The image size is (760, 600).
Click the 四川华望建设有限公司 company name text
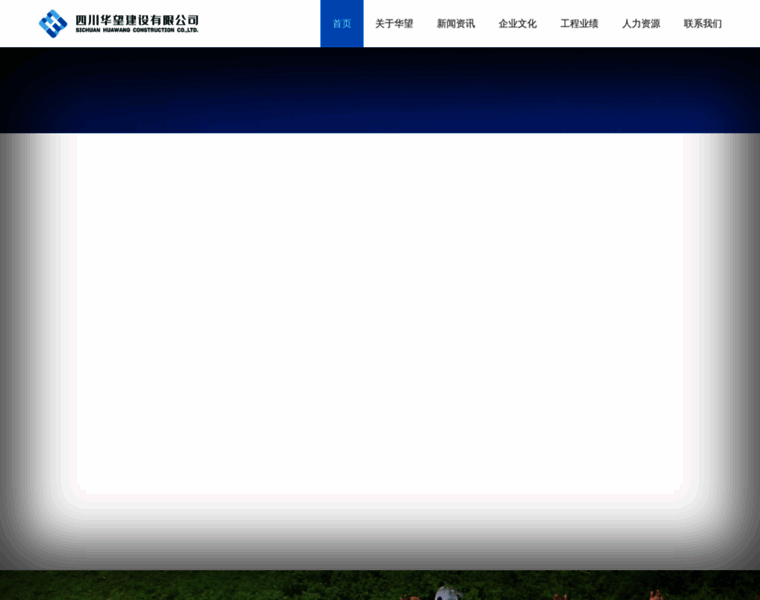tap(137, 20)
